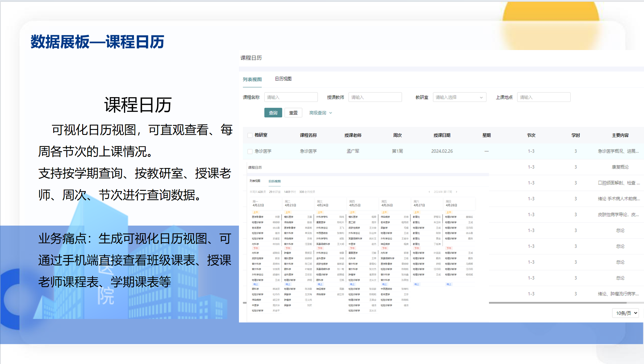Click 上午 tag under 周三

coord(320,212)
